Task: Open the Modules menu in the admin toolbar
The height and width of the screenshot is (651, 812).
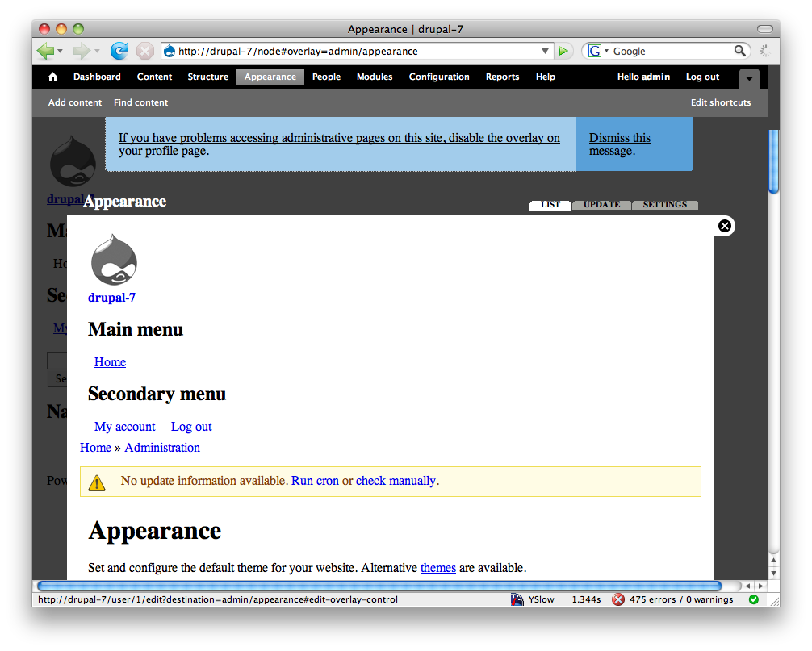Action: coord(374,77)
